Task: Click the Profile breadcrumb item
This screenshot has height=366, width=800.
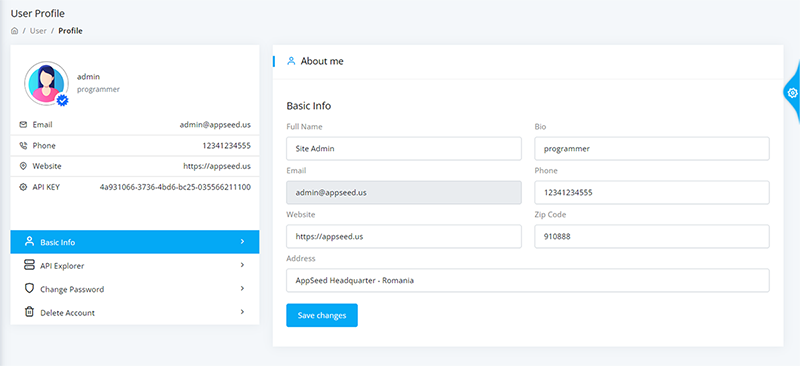Action: click(70, 31)
